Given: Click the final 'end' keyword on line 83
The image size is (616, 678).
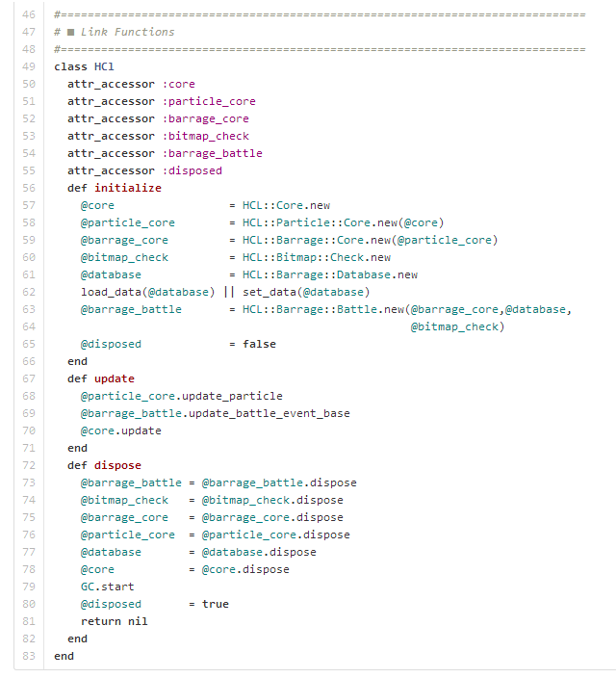Looking at the screenshot, I should (64, 656).
